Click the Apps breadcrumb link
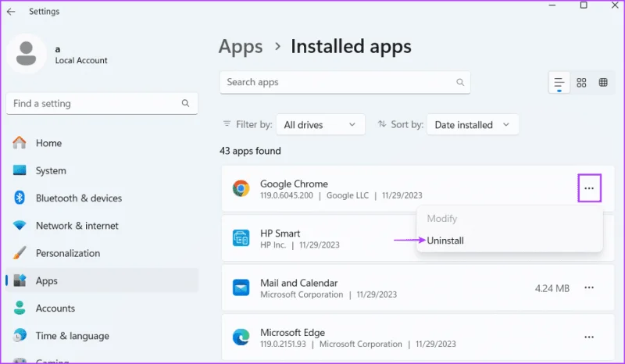This screenshot has width=625, height=364. [x=241, y=46]
